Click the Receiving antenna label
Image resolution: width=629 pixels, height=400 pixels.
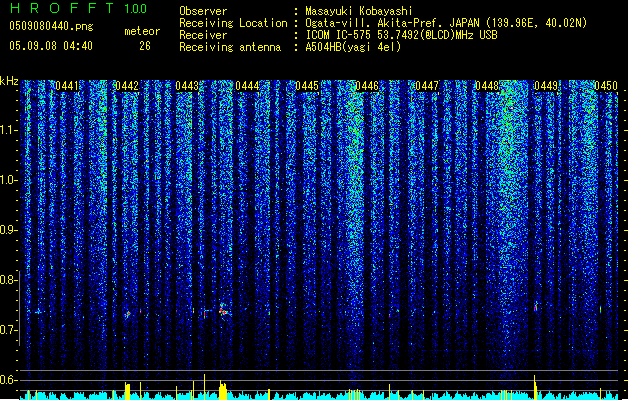pos(230,47)
